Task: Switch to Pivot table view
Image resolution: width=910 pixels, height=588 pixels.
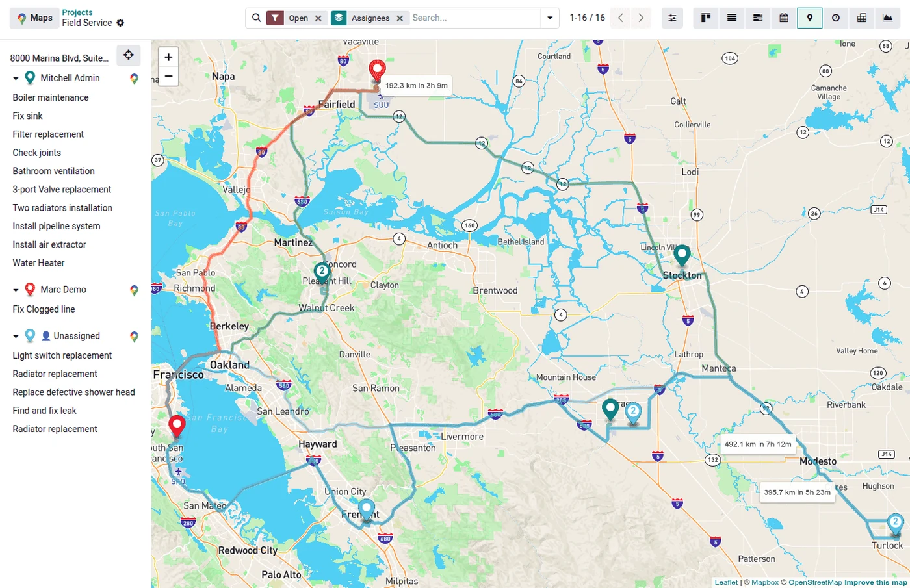Action: pyautogui.click(x=862, y=18)
